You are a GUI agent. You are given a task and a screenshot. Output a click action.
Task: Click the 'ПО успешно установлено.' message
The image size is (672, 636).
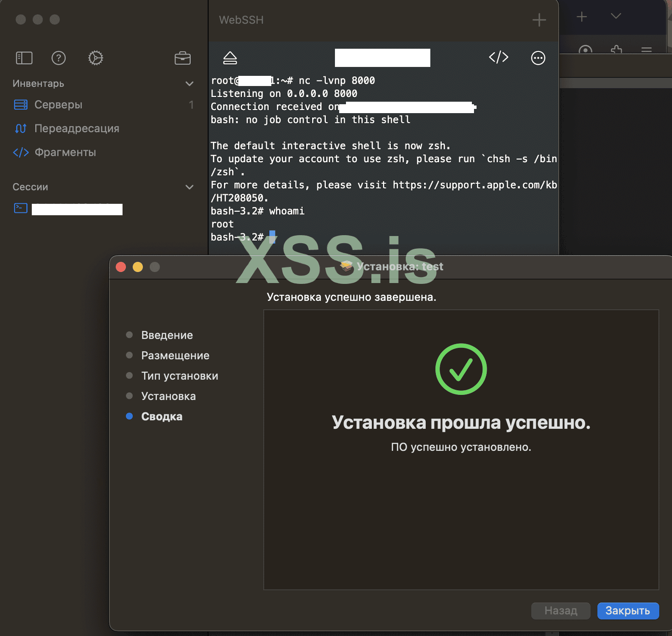click(461, 447)
